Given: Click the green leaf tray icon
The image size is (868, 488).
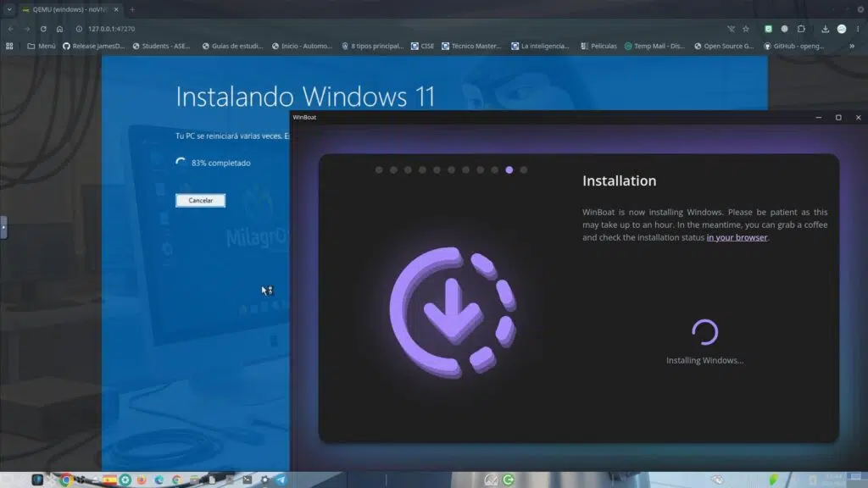Looking at the screenshot, I should pos(773,480).
